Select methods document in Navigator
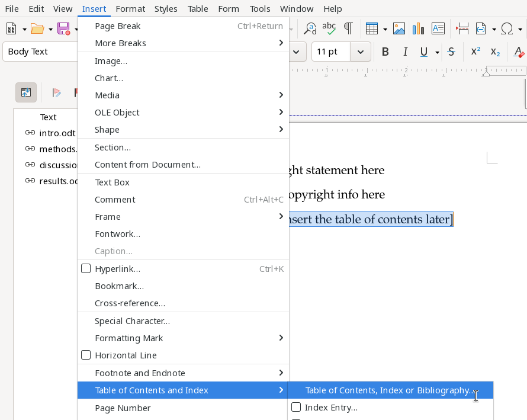Image resolution: width=527 pixels, height=420 pixels. 58,149
